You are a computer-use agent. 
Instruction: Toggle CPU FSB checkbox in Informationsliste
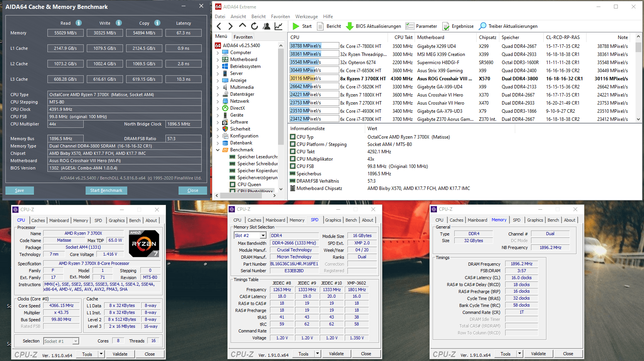point(293,166)
